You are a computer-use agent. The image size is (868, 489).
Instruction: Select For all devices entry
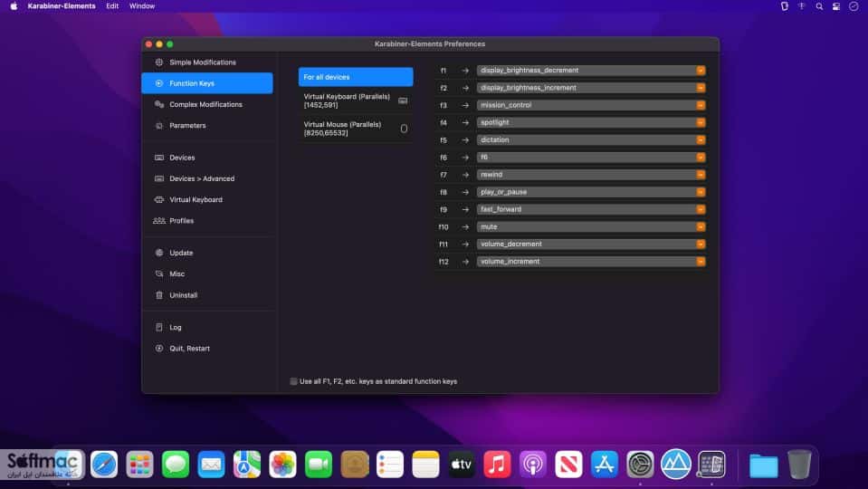(x=356, y=77)
